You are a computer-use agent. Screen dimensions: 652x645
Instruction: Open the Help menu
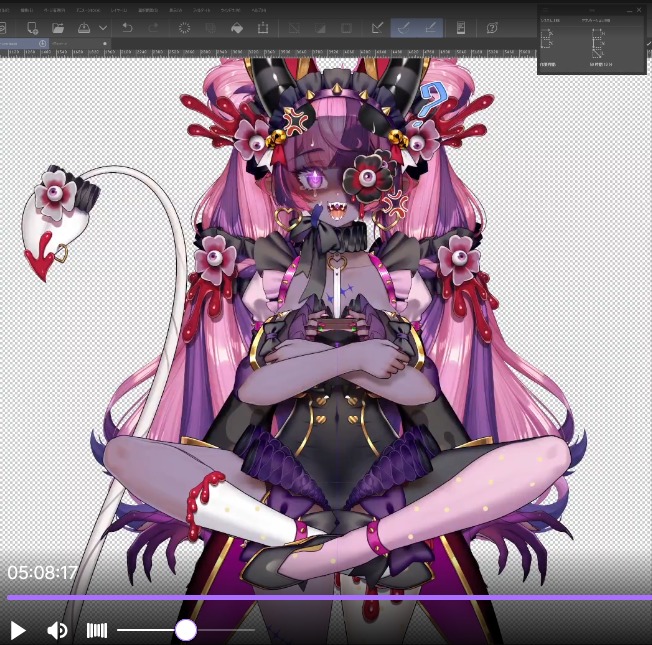coord(259,10)
